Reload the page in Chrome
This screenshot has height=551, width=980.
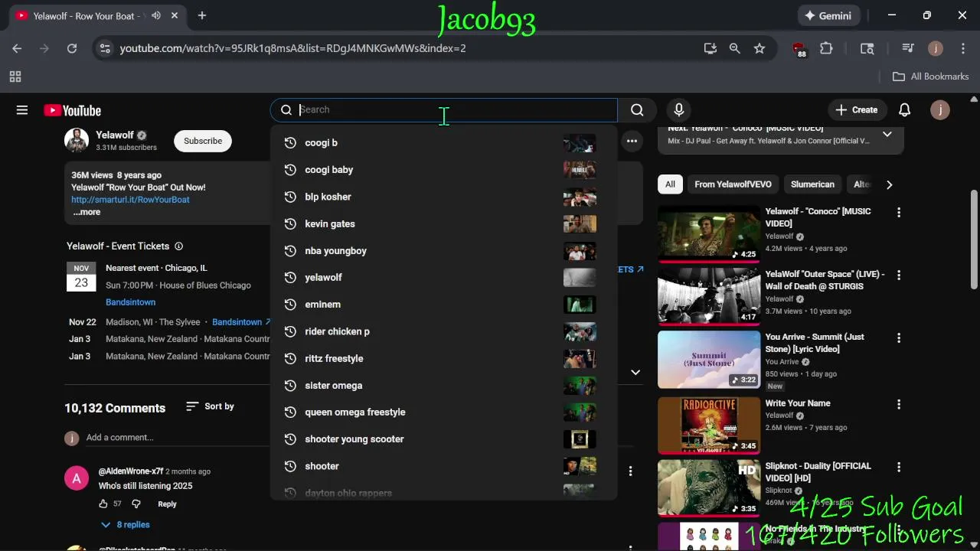72,48
